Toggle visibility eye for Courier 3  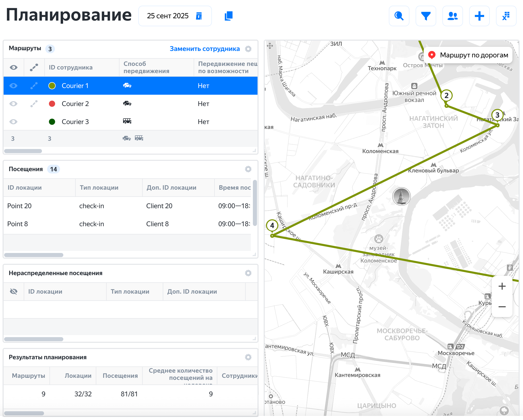[13, 122]
